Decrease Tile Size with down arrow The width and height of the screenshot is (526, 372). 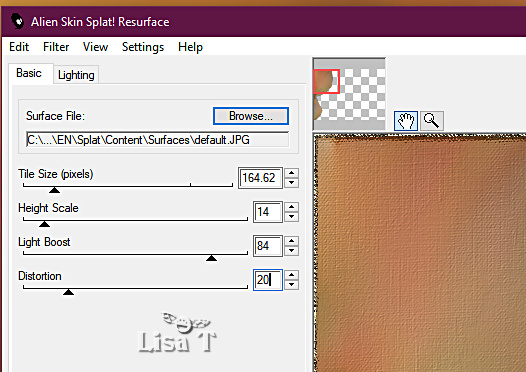(292, 183)
